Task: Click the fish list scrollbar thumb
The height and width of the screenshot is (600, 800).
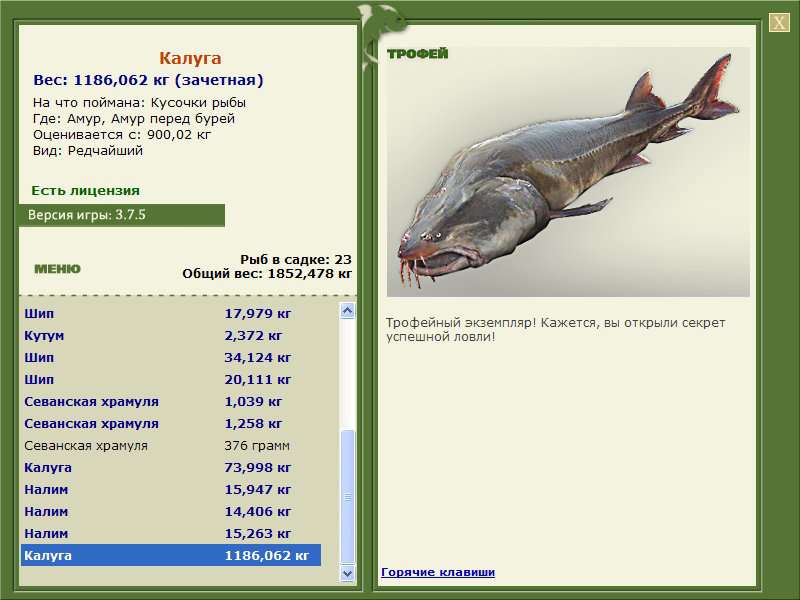Action: 347,496
